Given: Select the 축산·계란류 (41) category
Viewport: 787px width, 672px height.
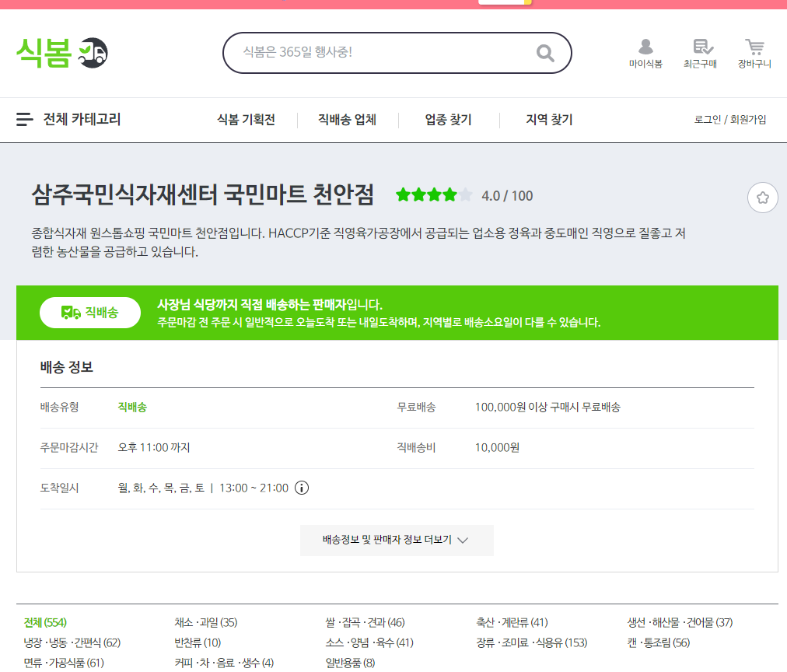Looking at the screenshot, I should [x=512, y=622].
